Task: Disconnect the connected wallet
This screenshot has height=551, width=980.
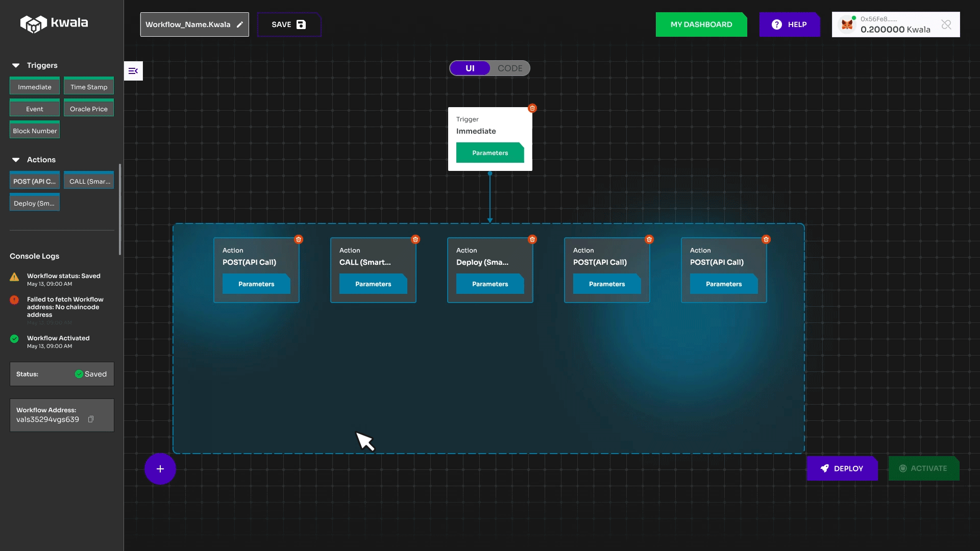Action: (947, 24)
